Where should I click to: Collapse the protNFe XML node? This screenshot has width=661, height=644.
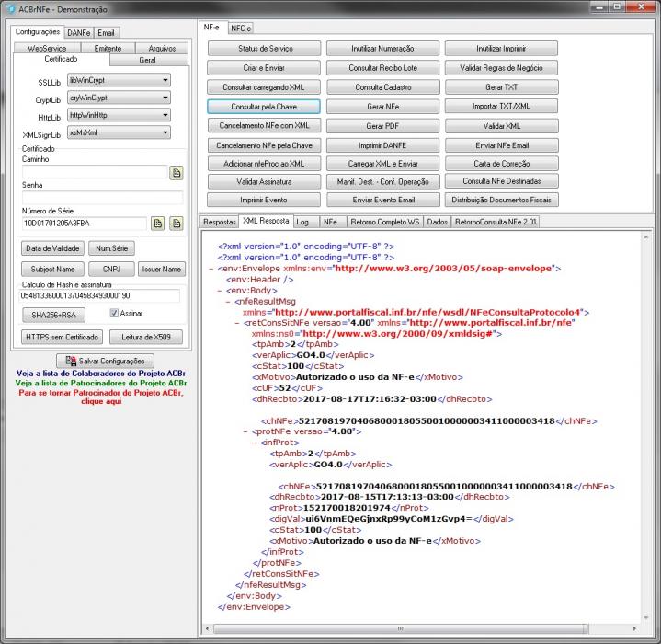(245, 431)
